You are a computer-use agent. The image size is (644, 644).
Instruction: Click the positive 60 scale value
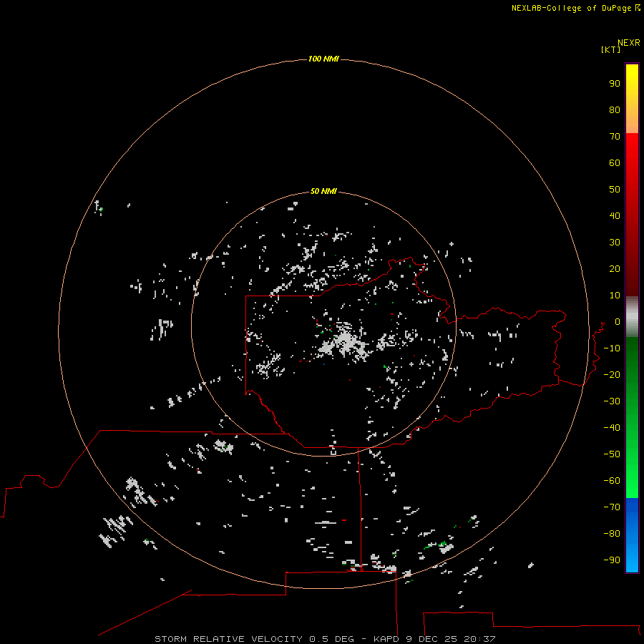(x=615, y=162)
